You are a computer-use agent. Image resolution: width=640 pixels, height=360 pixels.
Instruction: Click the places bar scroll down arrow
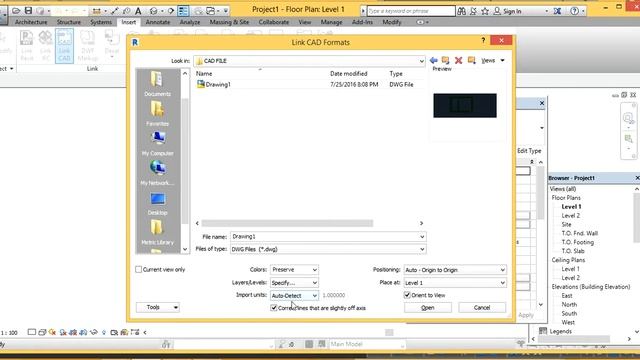185,249
